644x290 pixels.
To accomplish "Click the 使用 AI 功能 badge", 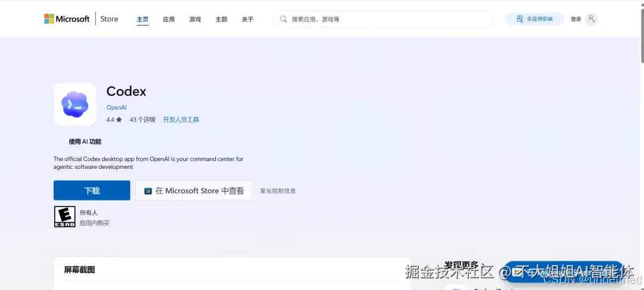I will pos(85,141).
